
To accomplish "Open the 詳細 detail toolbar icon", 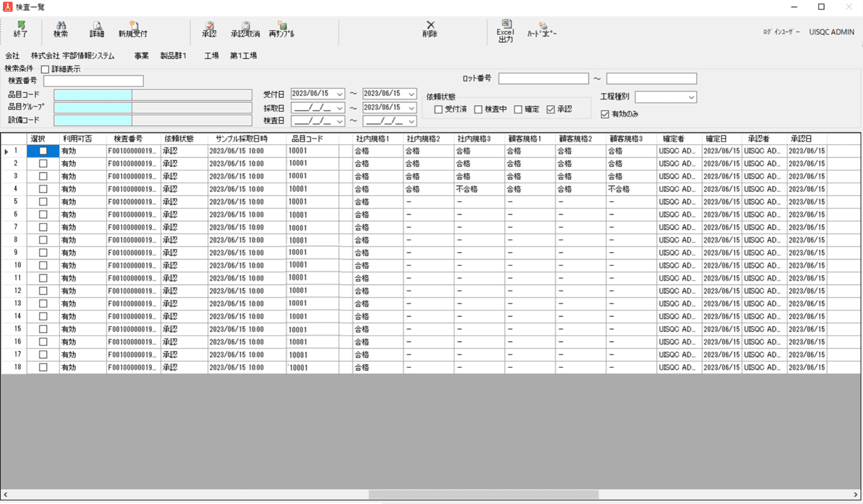I will click(x=97, y=29).
